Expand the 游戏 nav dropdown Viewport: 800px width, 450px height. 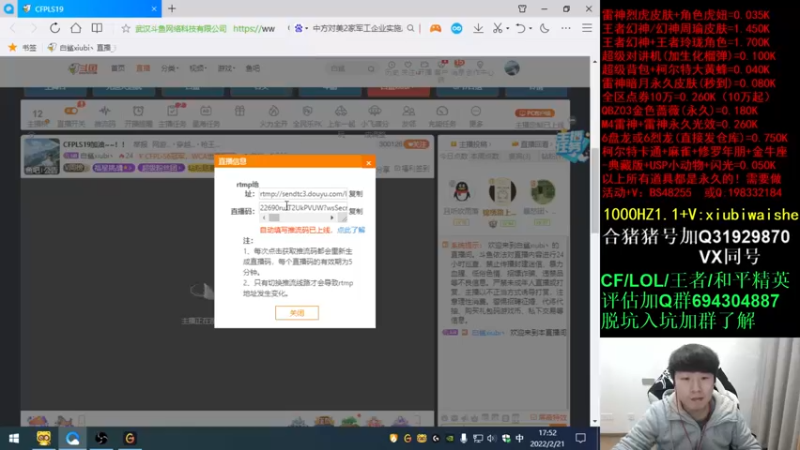click(x=226, y=68)
